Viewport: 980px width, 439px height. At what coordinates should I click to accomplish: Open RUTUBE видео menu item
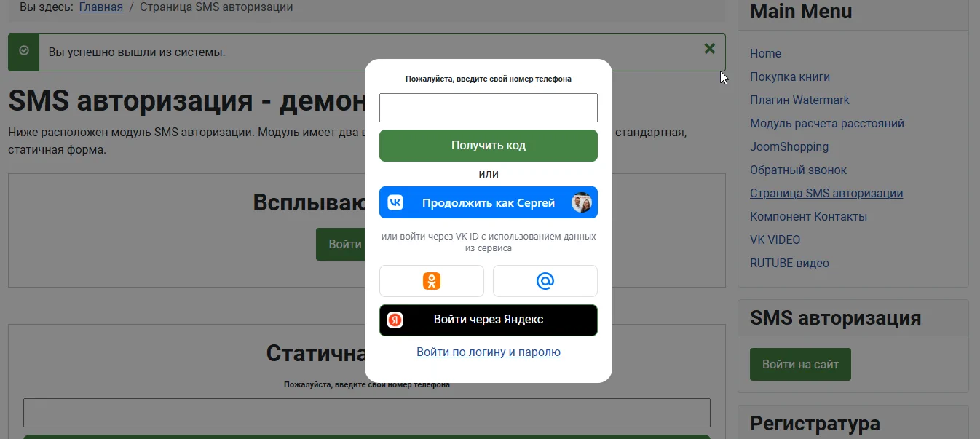(789, 263)
